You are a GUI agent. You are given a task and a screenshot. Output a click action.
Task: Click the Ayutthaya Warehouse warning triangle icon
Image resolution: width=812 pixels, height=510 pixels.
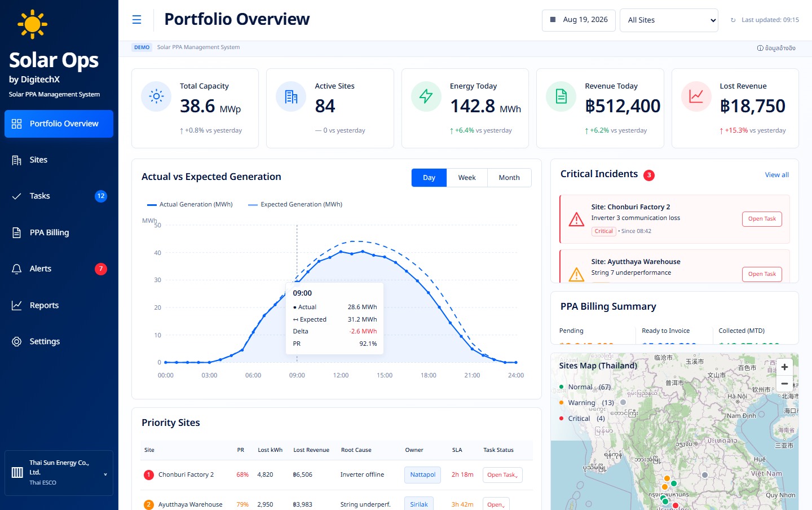(x=576, y=274)
